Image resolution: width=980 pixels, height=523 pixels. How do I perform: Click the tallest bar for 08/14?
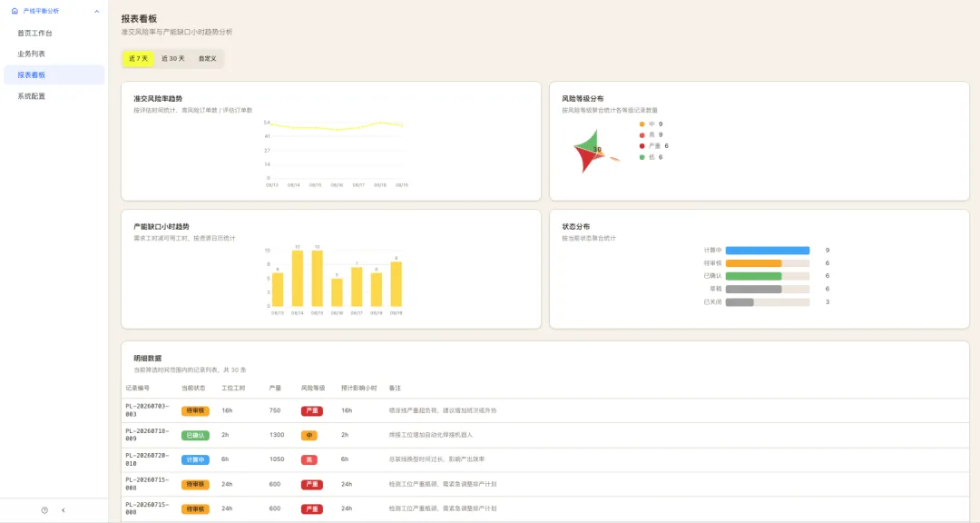[298, 279]
